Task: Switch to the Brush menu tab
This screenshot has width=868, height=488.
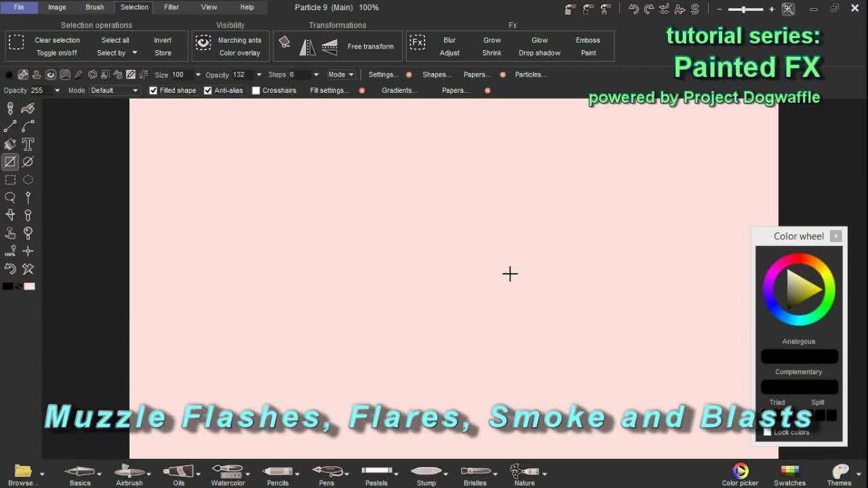Action: click(x=94, y=7)
